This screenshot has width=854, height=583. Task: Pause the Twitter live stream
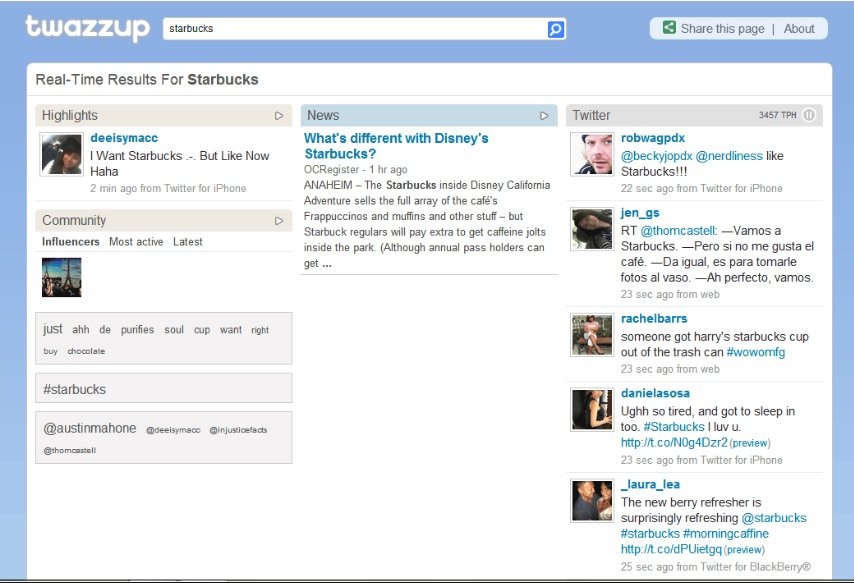click(809, 115)
